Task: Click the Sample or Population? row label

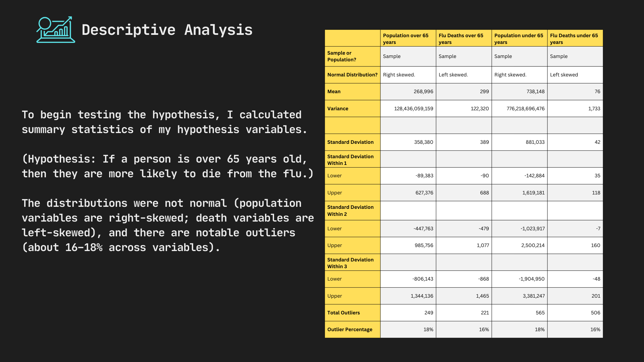Action: [341, 56]
